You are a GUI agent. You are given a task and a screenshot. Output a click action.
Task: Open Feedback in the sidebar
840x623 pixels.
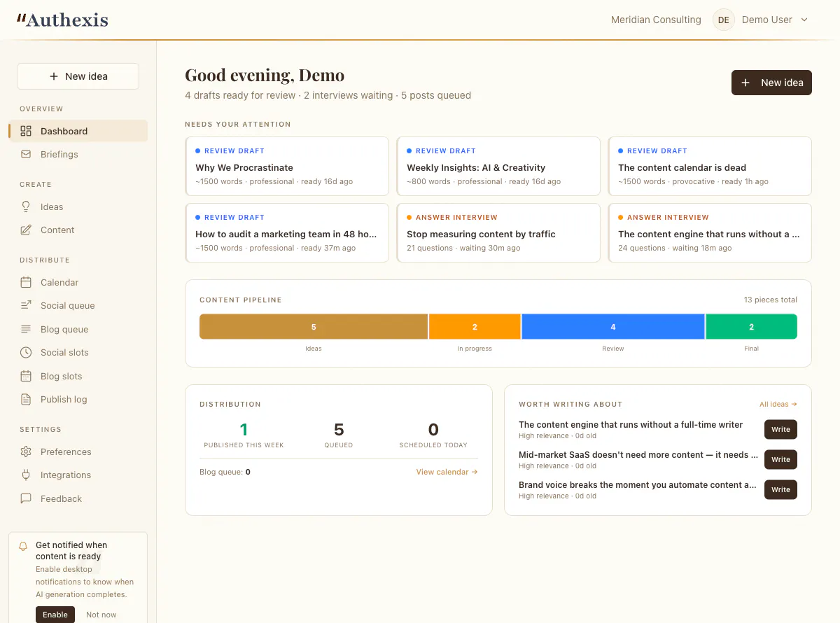78,498
